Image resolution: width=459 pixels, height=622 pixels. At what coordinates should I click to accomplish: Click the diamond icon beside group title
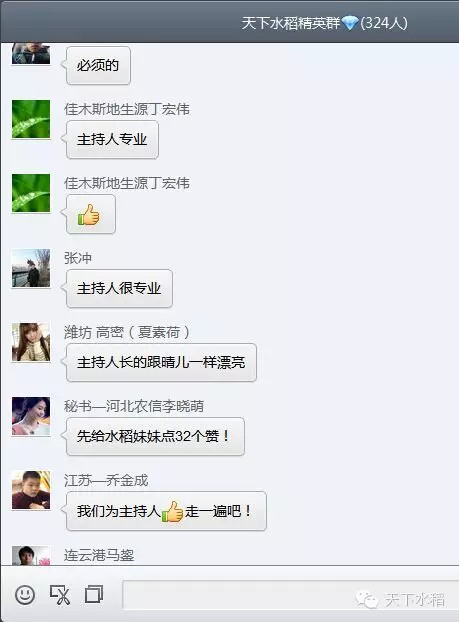pyautogui.click(x=350, y=23)
